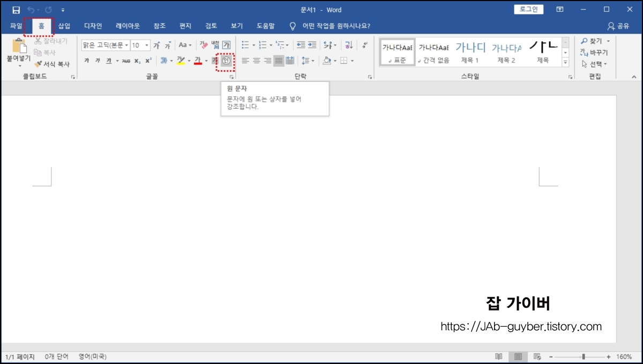
Task: Click the Numbering list icon
Action: pyautogui.click(x=263, y=45)
